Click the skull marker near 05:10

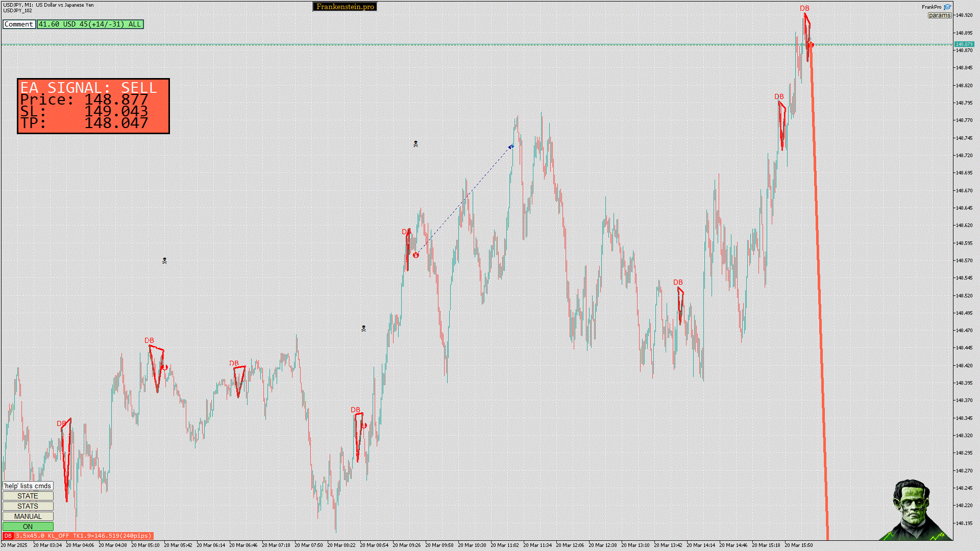click(x=164, y=261)
